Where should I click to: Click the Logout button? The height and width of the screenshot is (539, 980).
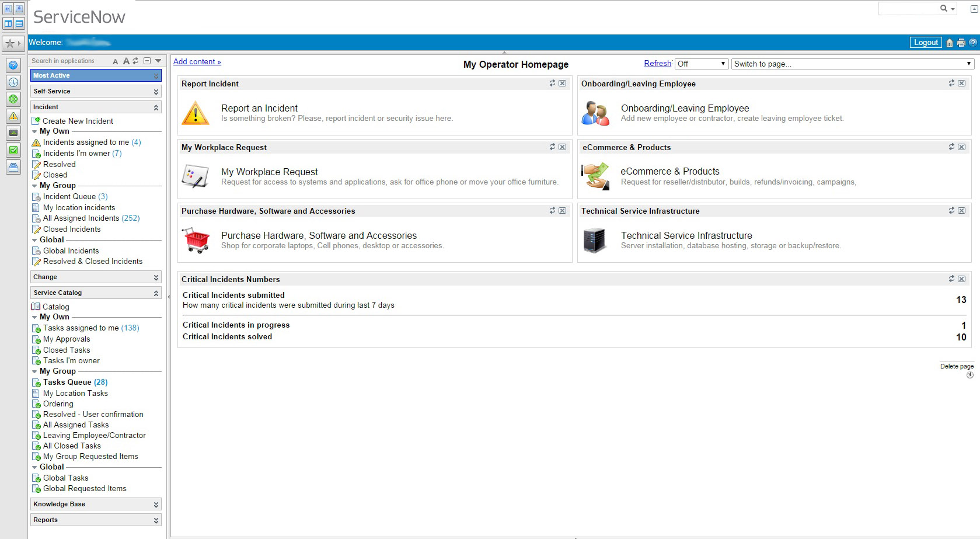(x=926, y=42)
